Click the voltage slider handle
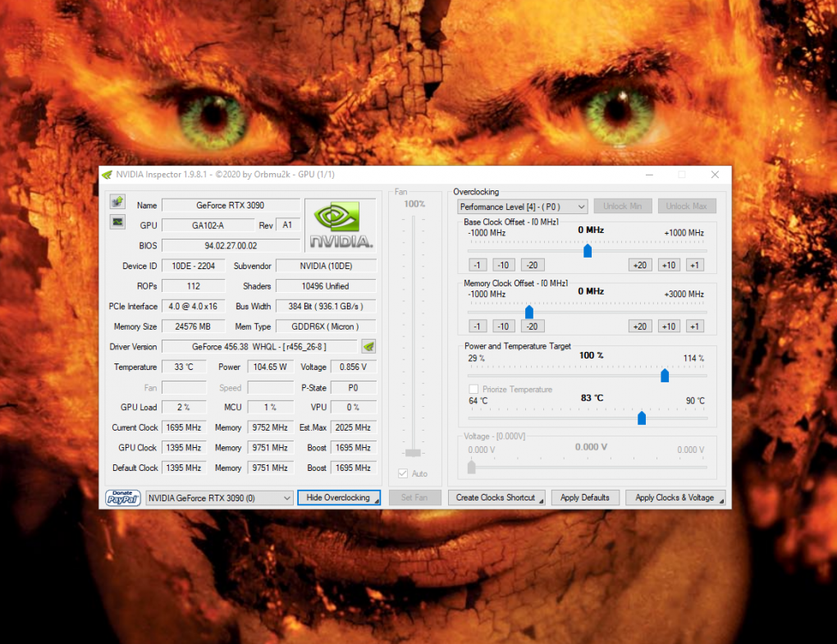The image size is (837, 644). pos(471,467)
